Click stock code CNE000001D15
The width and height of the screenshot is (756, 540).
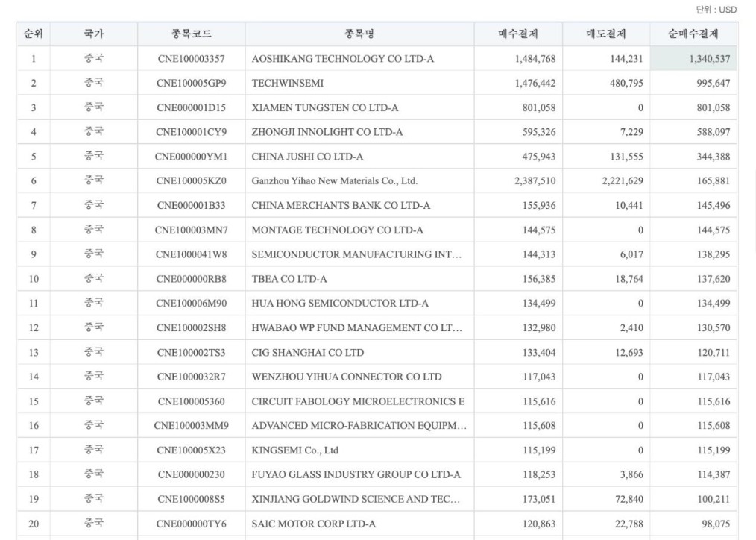point(191,107)
